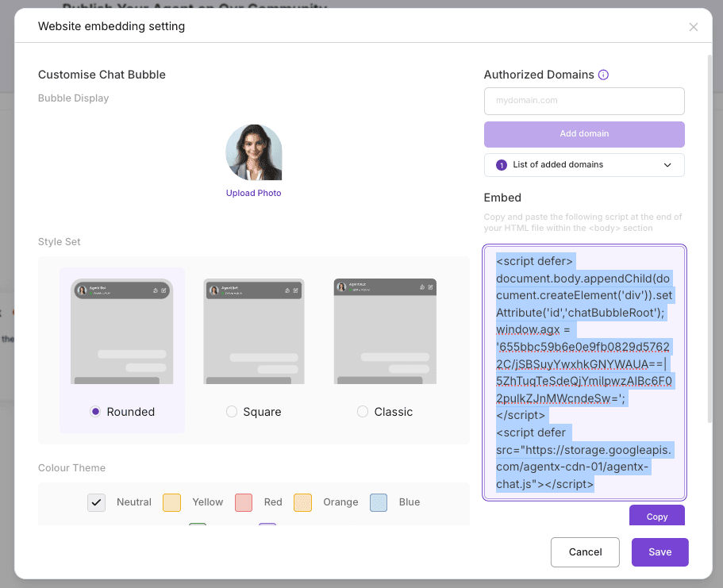Select the Rounded style radio button
Screen dimensions: 723x588
pyautogui.click(x=95, y=411)
